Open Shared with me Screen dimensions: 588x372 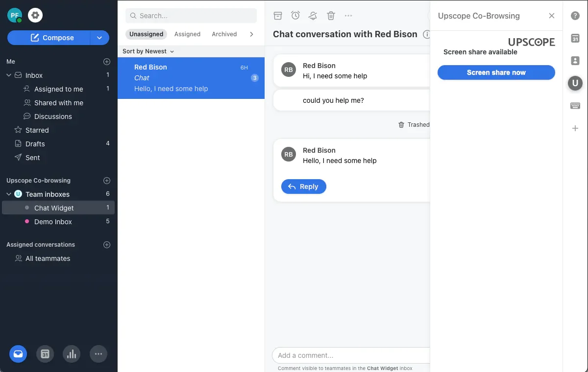tap(58, 103)
